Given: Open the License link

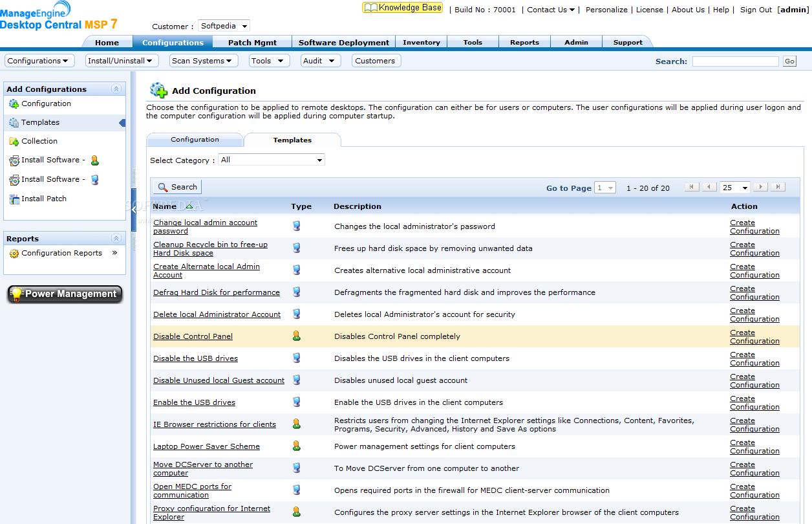Looking at the screenshot, I should (x=649, y=10).
